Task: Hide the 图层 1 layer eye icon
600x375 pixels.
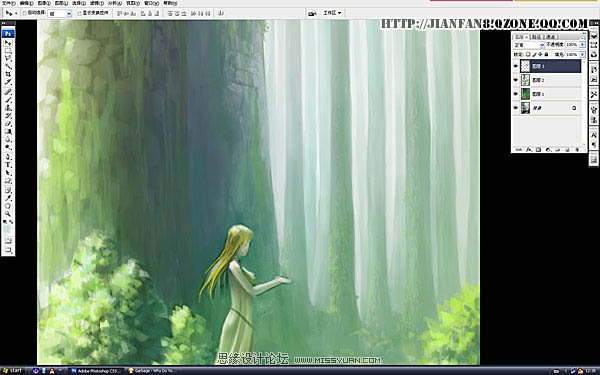Action: pyautogui.click(x=516, y=94)
